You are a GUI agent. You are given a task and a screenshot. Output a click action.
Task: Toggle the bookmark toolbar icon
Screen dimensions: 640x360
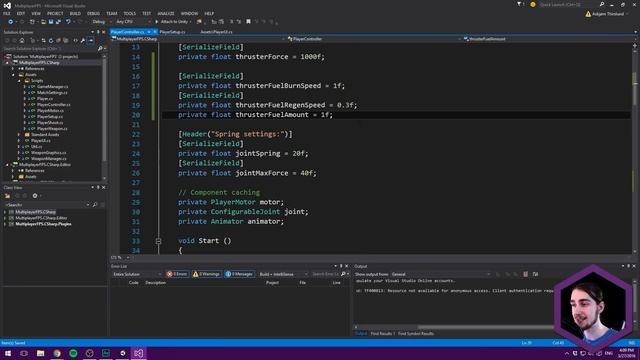pos(248,22)
